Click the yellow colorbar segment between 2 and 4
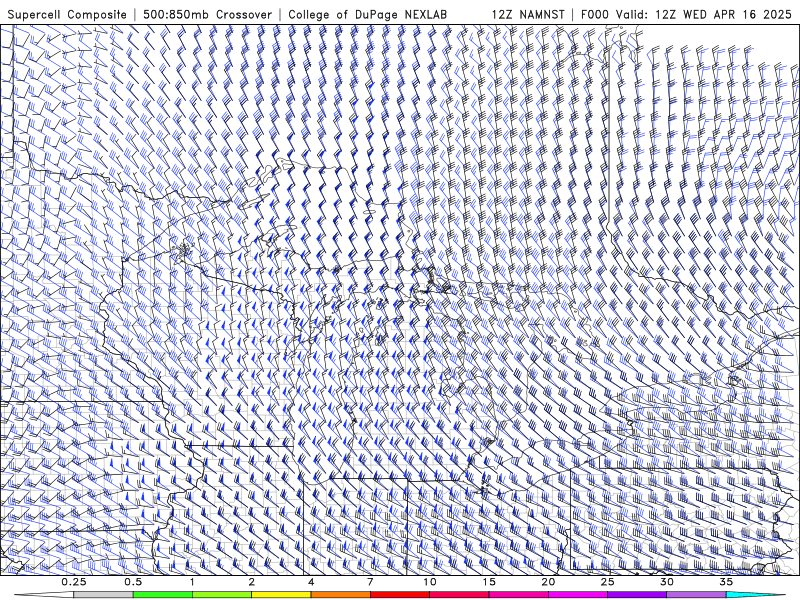Image resolution: width=800 pixels, height=600 pixels. pyautogui.click(x=281, y=595)
